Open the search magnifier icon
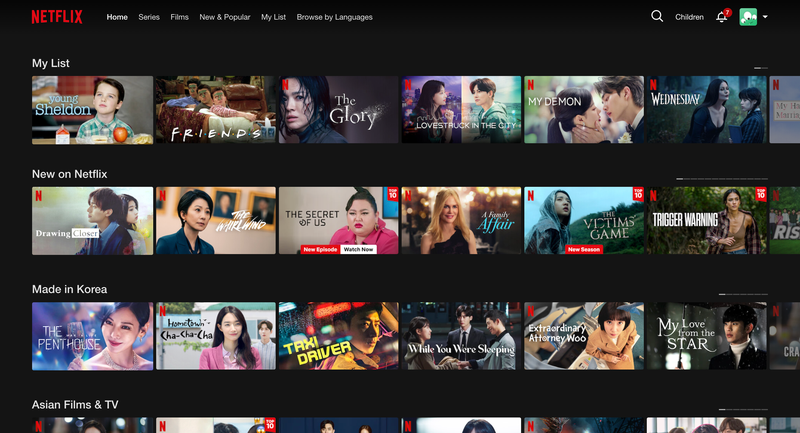 [x=657, y=16]
